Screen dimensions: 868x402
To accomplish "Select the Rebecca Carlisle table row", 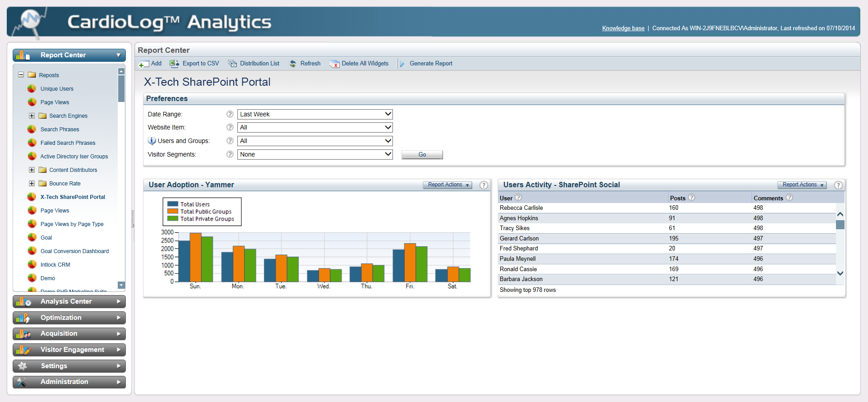I will tap(667, 208).
